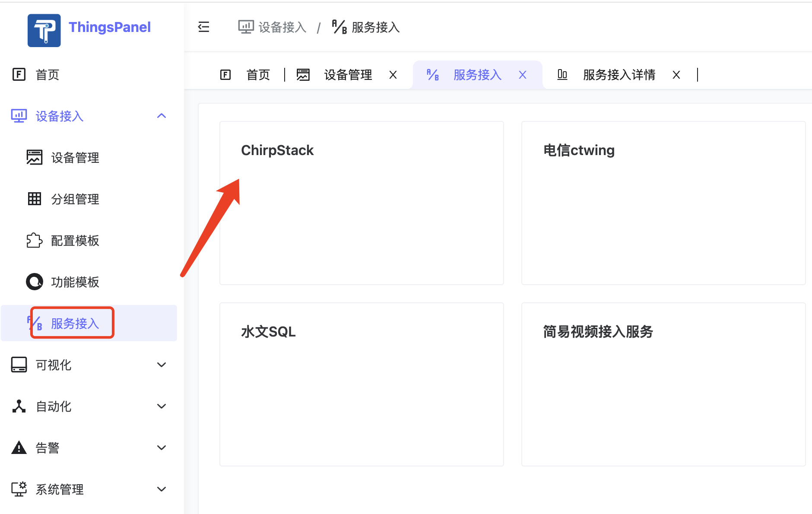
Task: Click the ThingsPanel logo icon
Action: pyautogui.click(x=44, y=30)
